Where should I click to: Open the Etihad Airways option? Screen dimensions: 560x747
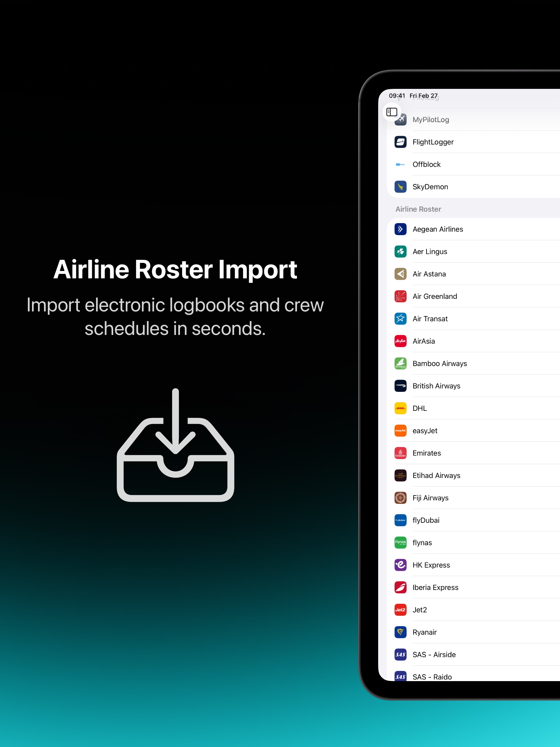pyautogui.click(x=474, y=475)
